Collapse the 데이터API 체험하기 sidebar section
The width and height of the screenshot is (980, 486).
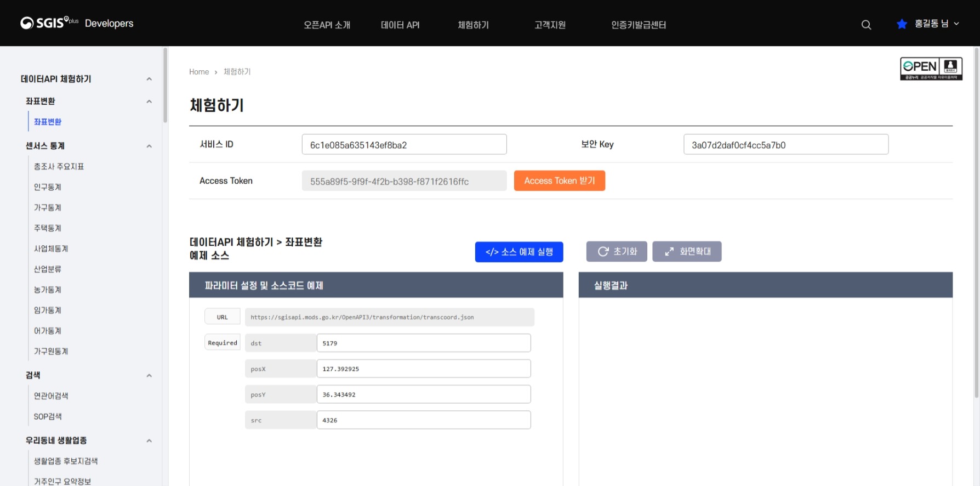[149, 79]
